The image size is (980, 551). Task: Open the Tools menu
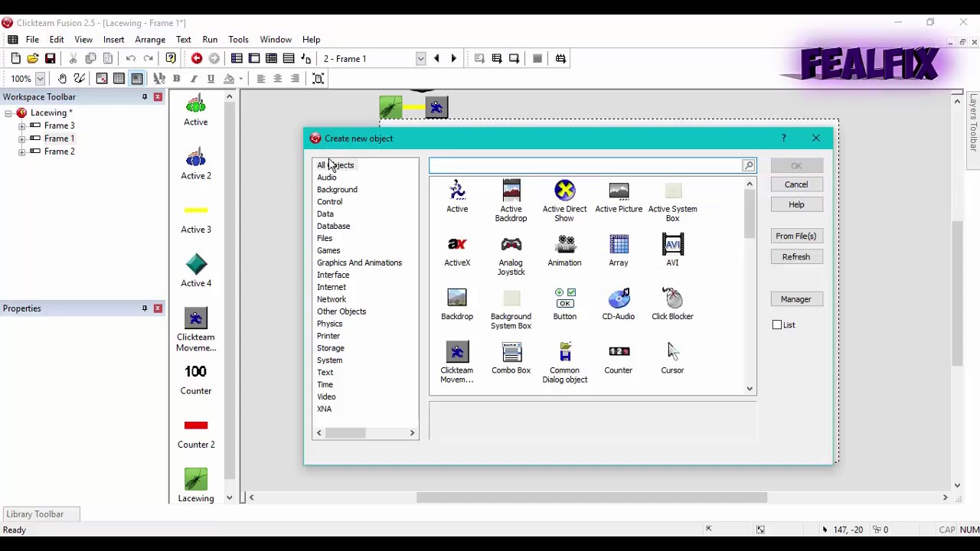pyautogui.click(x=238, y=39)
